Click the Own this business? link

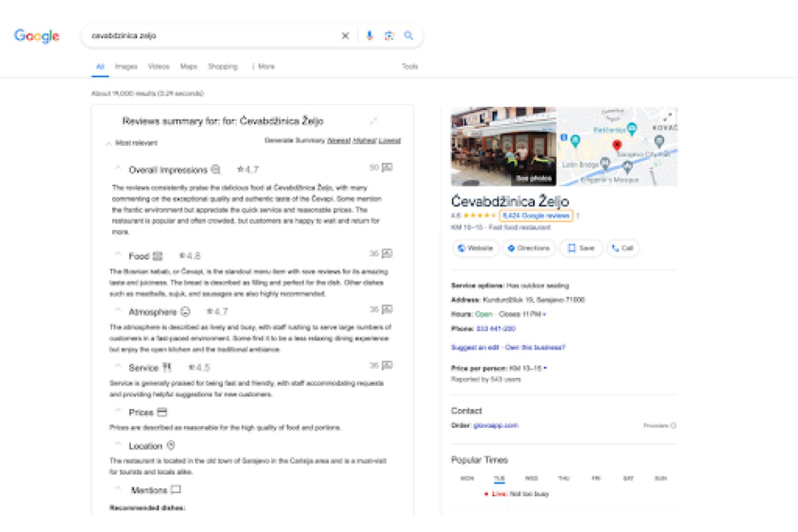point(535,347)
